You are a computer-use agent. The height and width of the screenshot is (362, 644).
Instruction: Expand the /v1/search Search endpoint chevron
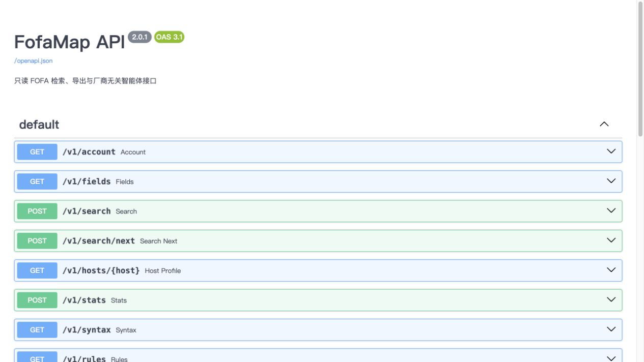pos(611,210)
